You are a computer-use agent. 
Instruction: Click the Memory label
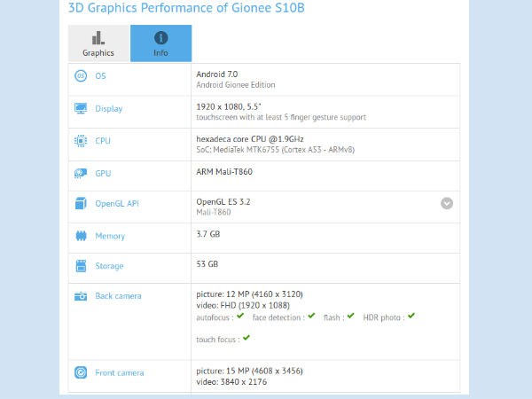110,236
